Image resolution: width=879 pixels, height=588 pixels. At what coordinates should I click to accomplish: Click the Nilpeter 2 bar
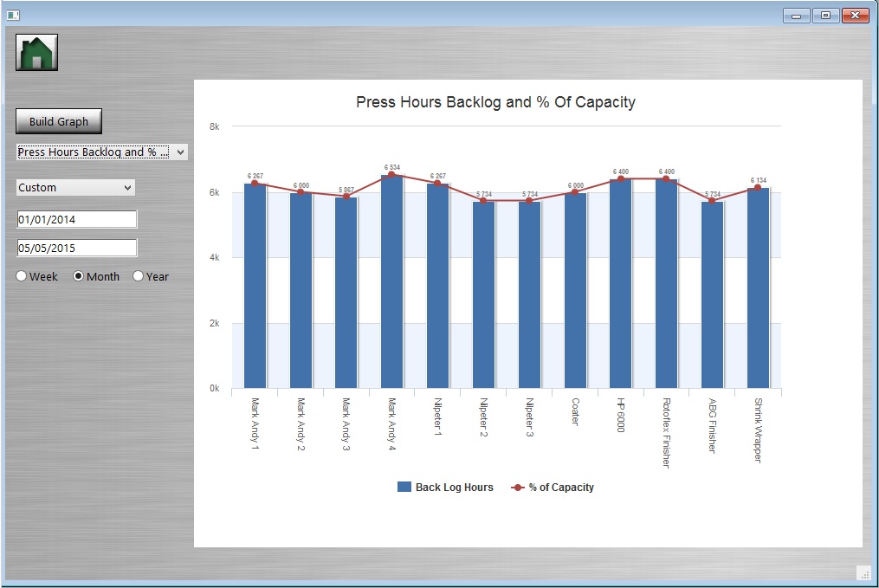(x=483, y=294)
